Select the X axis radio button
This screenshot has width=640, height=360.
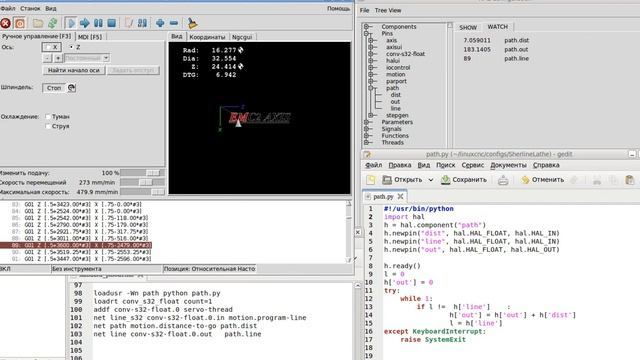pos(48,47)
